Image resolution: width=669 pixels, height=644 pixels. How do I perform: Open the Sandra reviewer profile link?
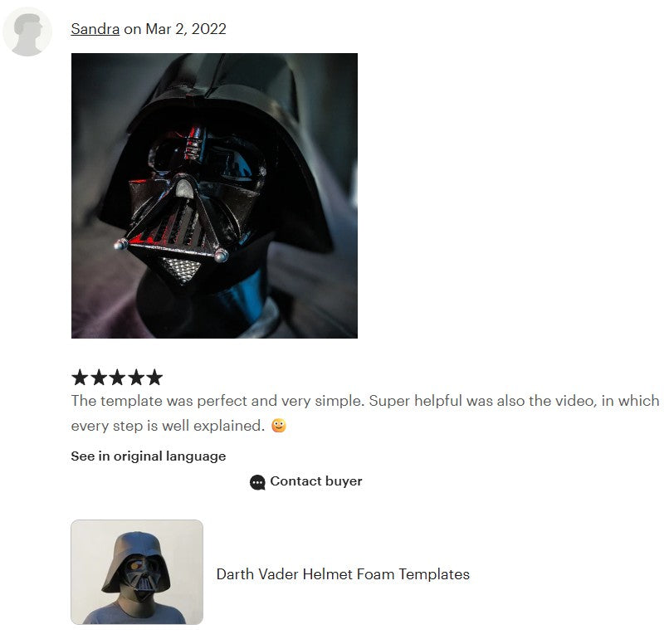click(x=95, y=29)
